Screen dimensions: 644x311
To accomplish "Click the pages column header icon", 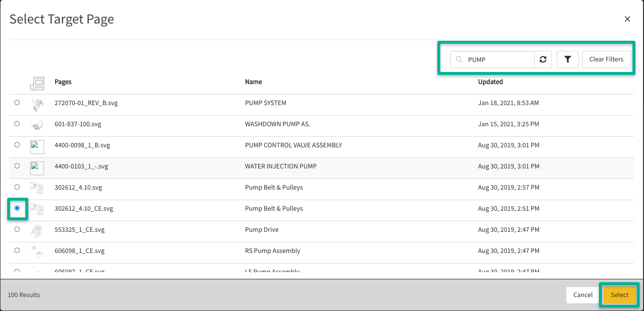I will pos(37,83).
